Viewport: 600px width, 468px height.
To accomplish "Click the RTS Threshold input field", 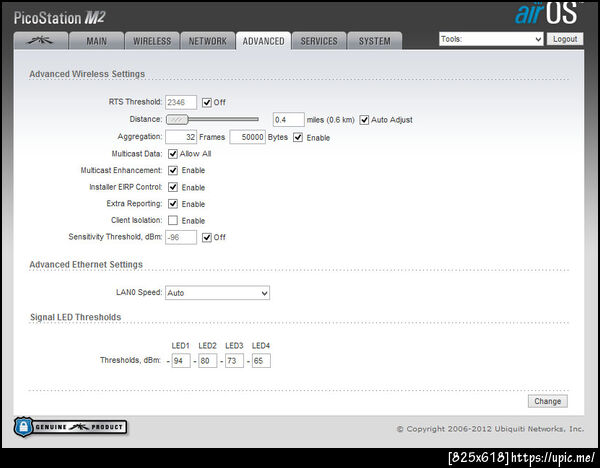I will tap(181, 102).
